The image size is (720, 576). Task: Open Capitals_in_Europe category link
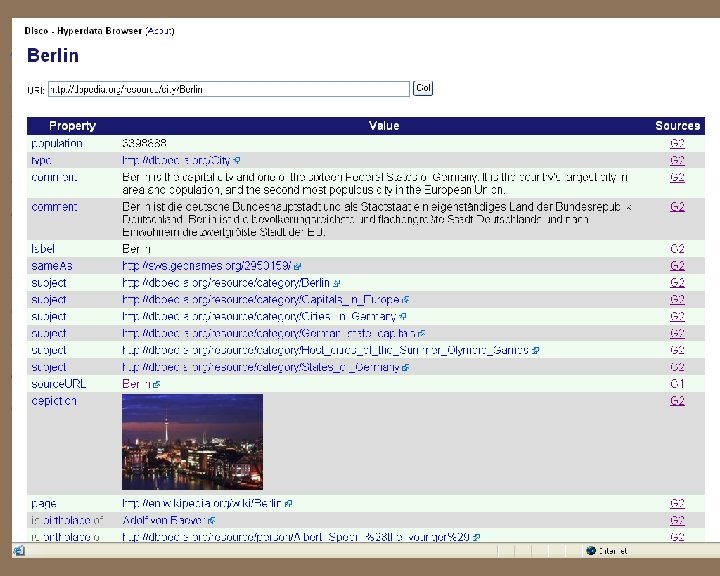point(260,299)
